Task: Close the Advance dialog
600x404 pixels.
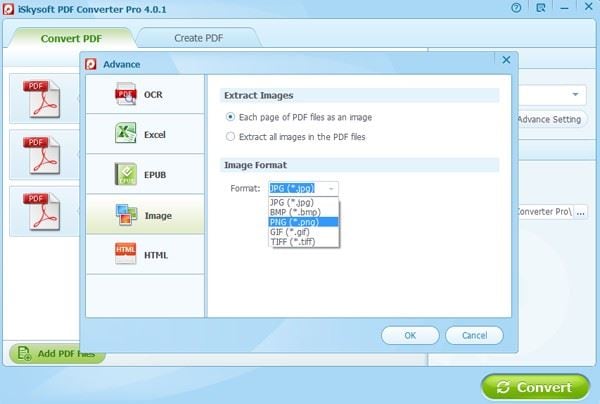Action: coord(506,60)
